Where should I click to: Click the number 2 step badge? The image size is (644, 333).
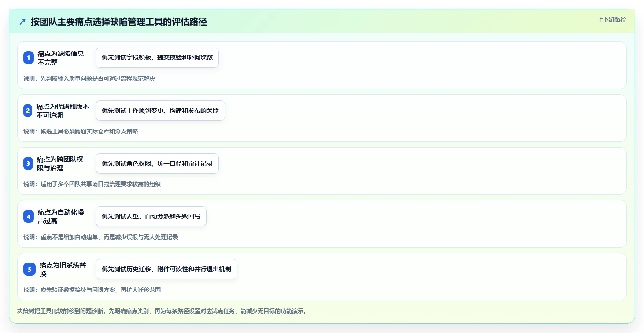pos(28,111)
